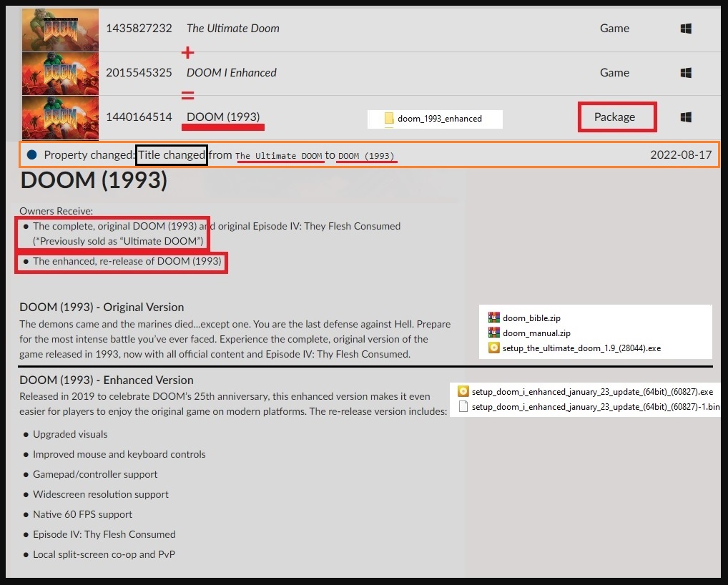
Task: Select new title 'DOOM (1993)' code text
Action: click(366, 156)
